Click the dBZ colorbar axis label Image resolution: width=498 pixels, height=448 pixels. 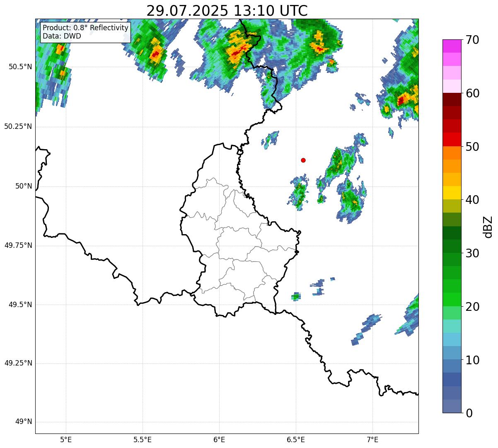pos(488,227)
